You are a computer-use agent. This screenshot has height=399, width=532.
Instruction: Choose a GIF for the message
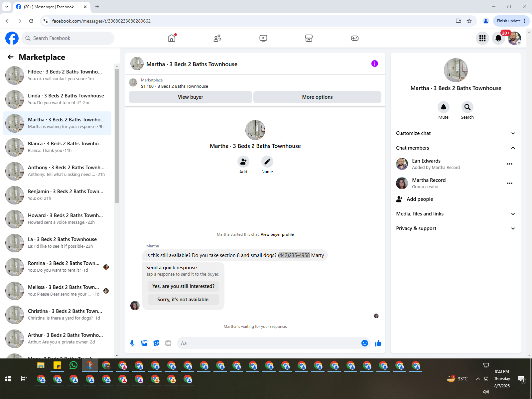(168, 343)
